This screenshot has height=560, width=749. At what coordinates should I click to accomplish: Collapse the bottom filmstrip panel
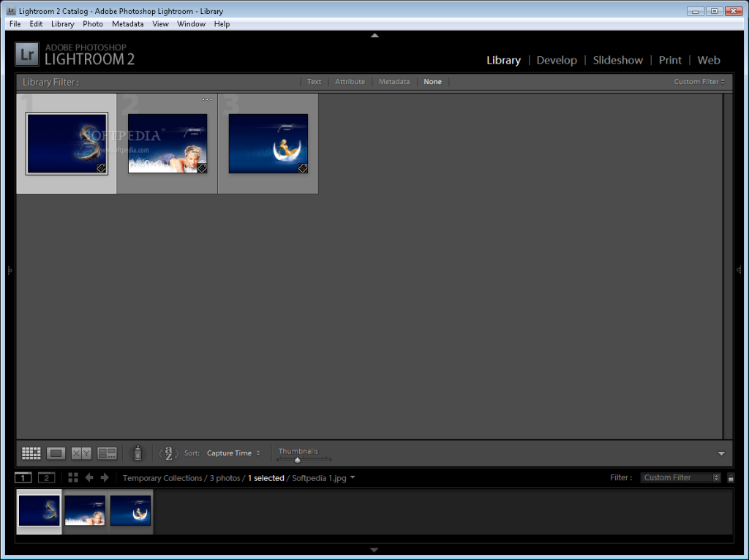374,550
